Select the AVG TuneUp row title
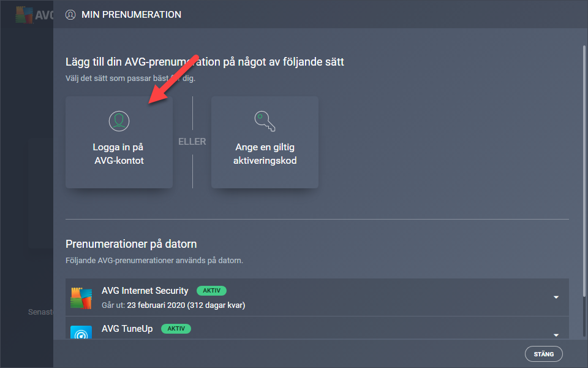 127,329
